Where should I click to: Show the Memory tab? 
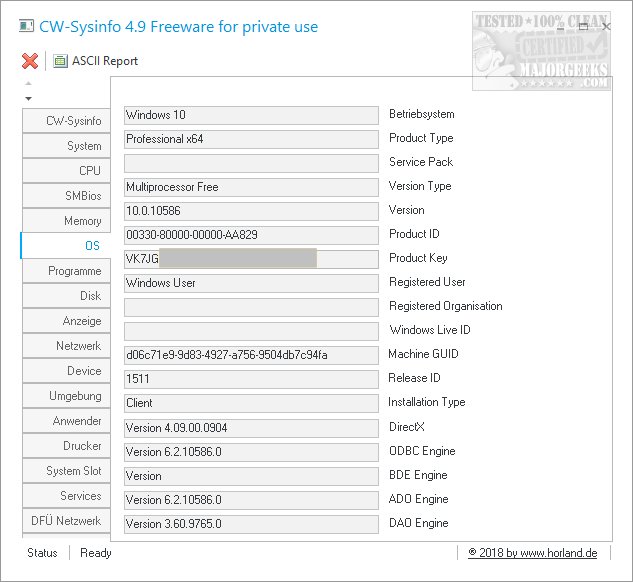66,221
